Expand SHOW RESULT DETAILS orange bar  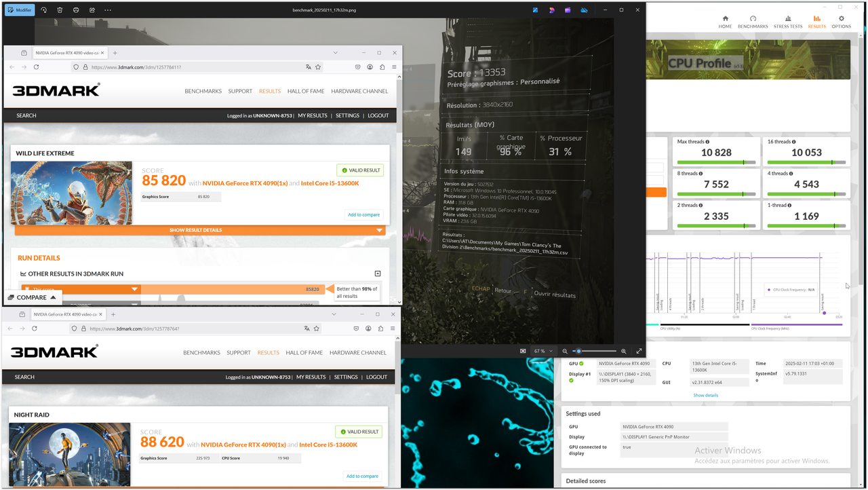tap(200, 230)
